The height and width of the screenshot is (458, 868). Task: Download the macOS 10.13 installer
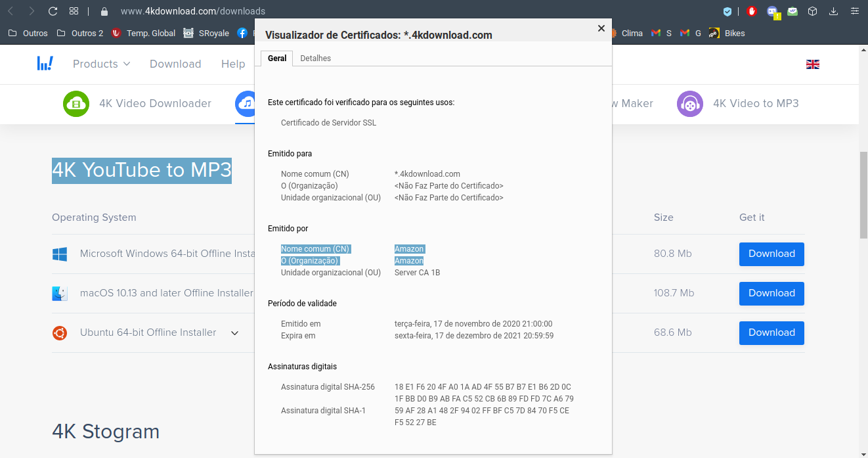pyautogui.click(x=771, y=293)
